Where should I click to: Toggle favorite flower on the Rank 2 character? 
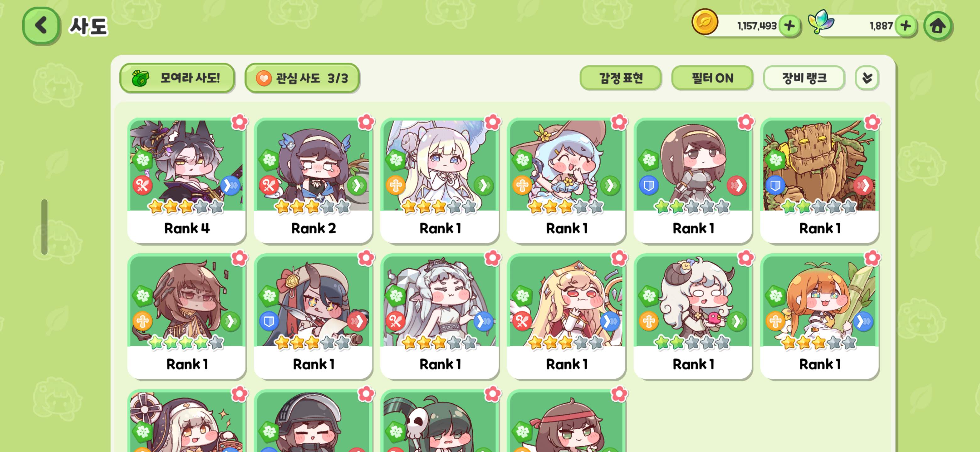click(x=366, y=122)
